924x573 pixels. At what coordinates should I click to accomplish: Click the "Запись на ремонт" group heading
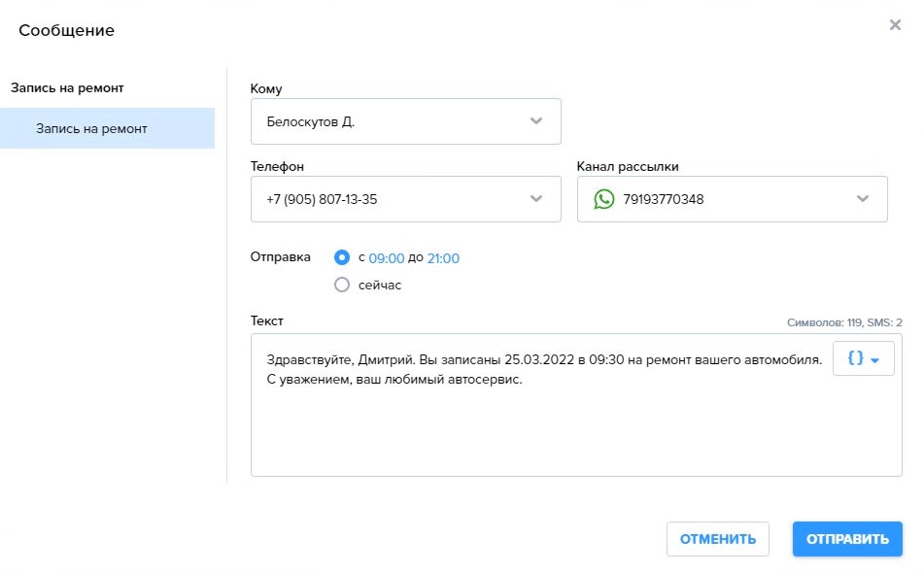click(x=67, y=87)
